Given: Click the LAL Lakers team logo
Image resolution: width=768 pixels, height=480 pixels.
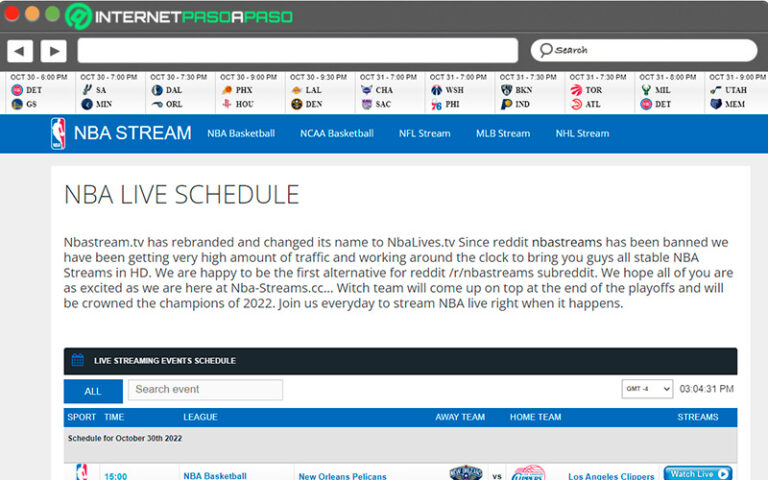Looking at the screenshot, I should pos(297,90).
